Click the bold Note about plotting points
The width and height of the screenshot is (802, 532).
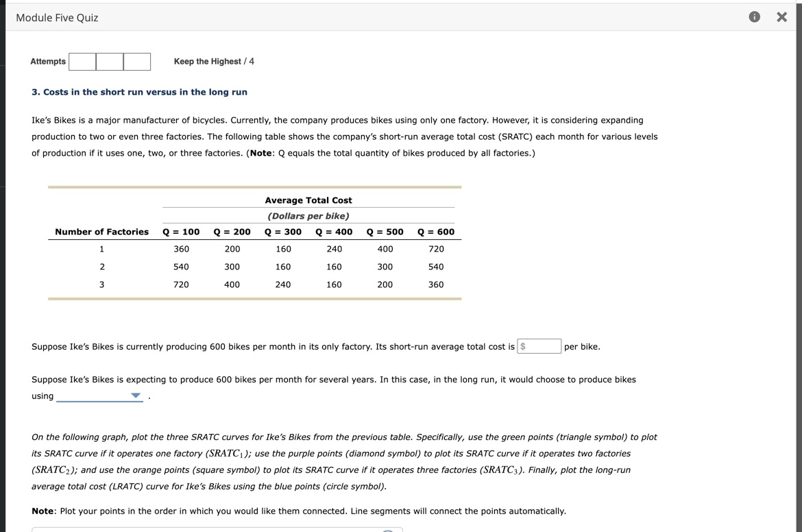pyautogui.click(x=42, y=511)
